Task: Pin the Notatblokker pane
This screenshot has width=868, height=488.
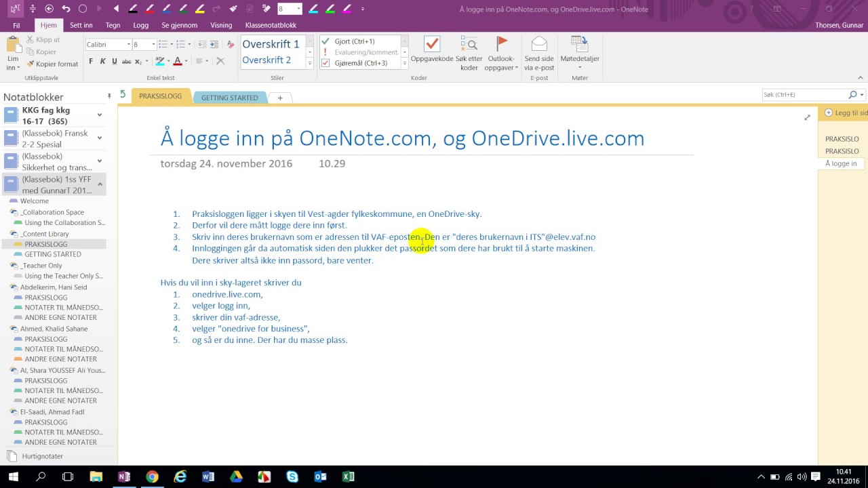Action: (x=109, y=96)
